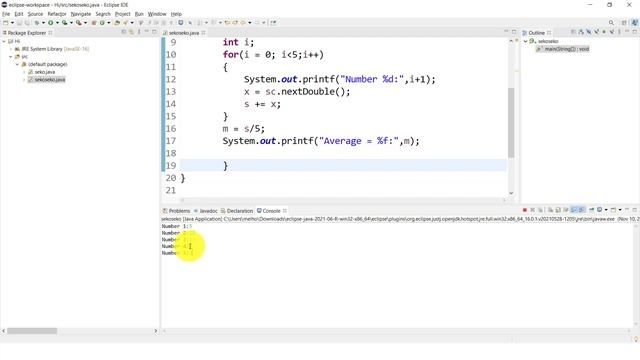Viewport: 640px width, 360px height.
Task: Click Collapse All in Package Explorer
Action: click(x=124, y=32)
